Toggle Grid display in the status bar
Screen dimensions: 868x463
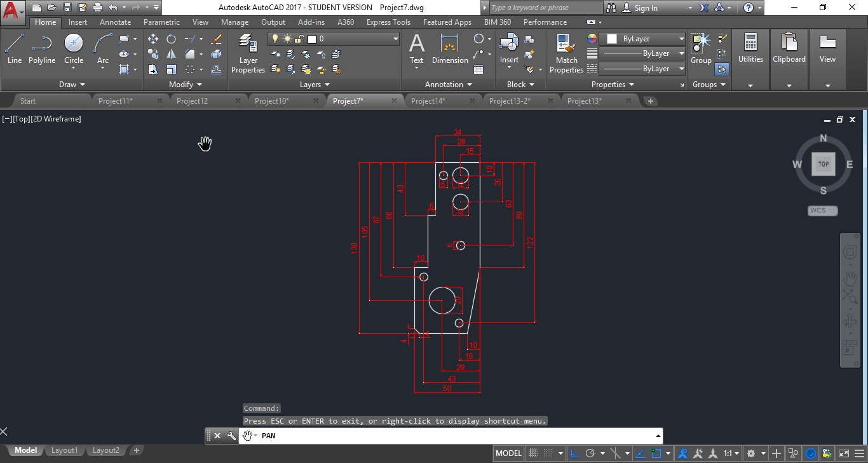[532, 452]
